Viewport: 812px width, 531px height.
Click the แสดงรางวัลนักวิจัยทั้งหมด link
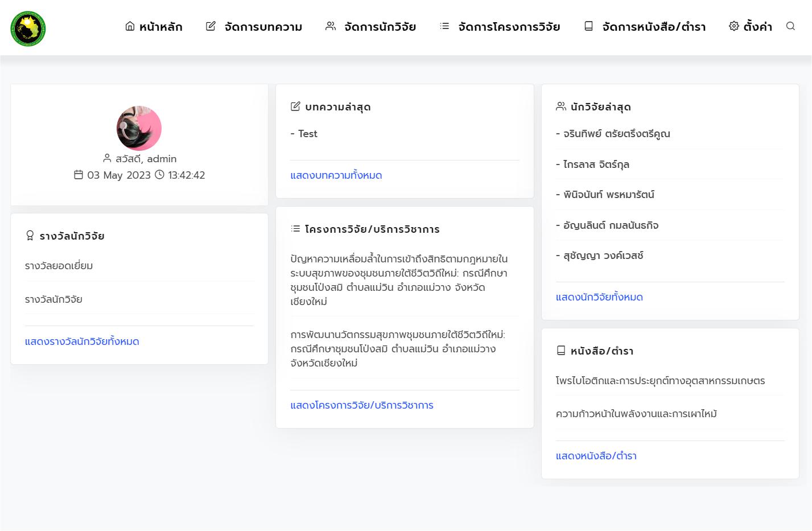(82, 341)
